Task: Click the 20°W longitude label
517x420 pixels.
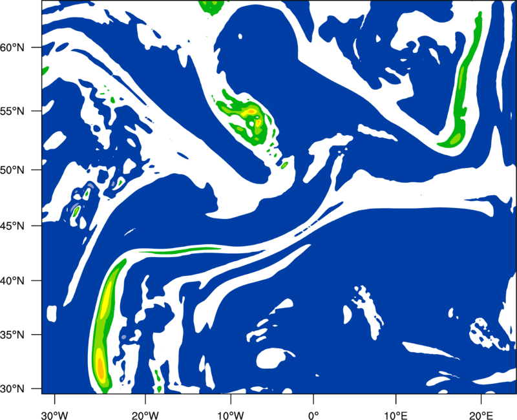Action: coord(145,415)
